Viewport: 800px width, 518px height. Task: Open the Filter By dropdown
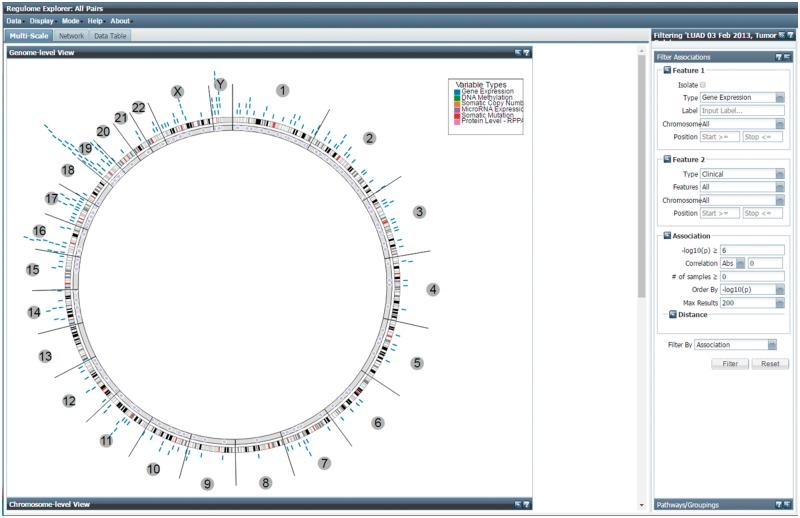coord(772,345)
